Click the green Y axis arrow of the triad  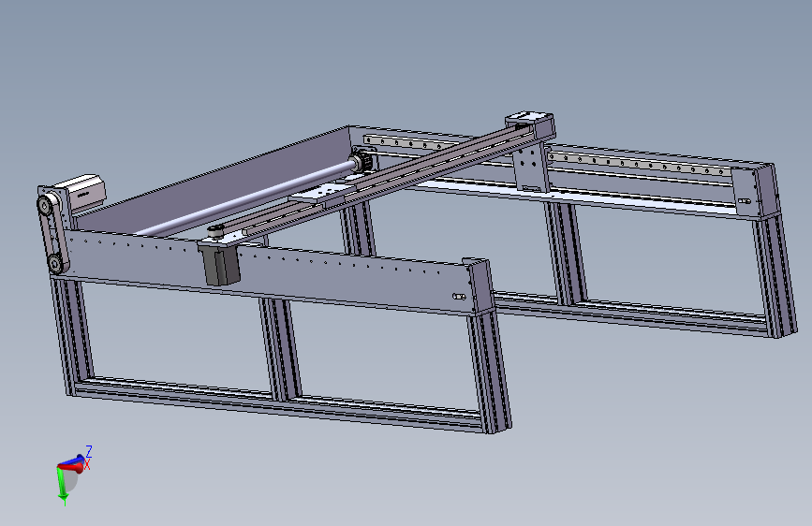pos(63,487)
